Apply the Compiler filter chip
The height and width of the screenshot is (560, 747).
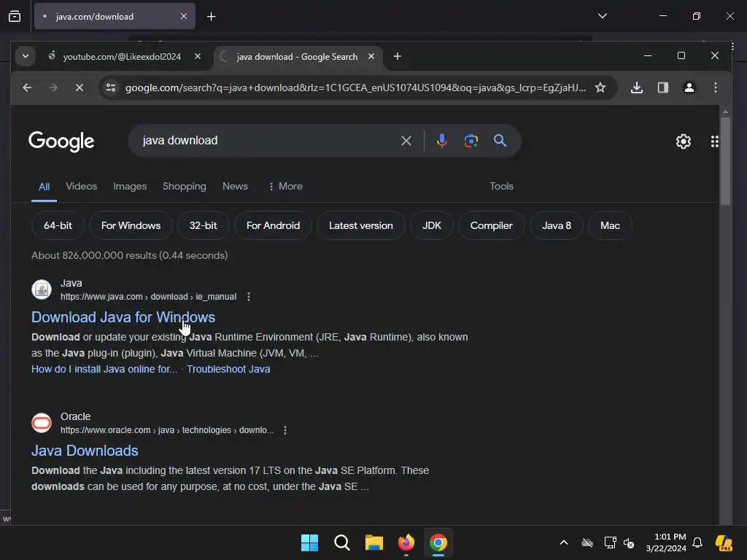[x=492, y=226]
